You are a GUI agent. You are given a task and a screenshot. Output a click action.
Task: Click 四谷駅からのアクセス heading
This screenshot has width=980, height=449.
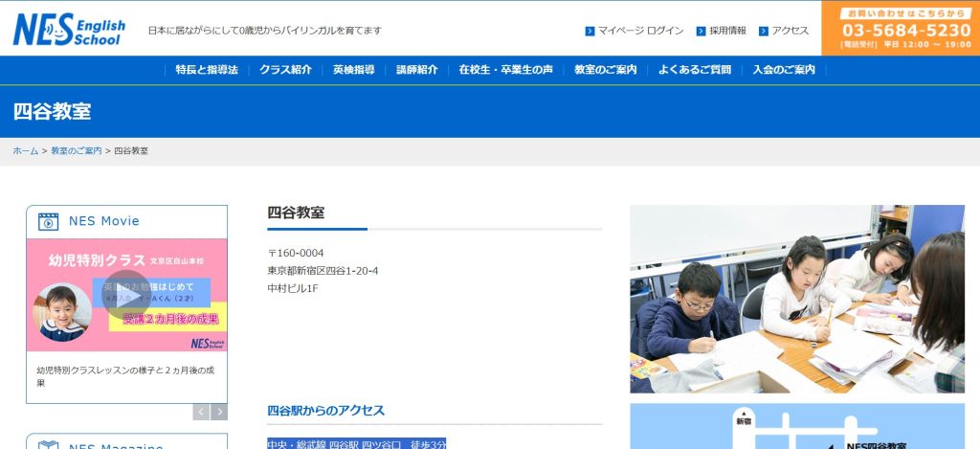(325, 411)
